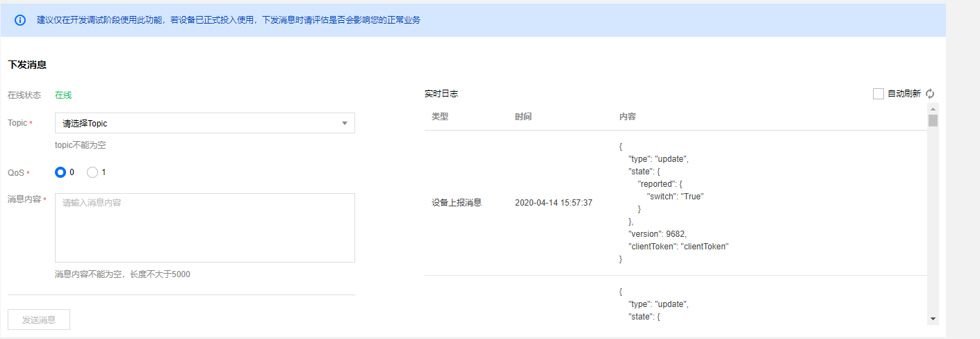Click the "switch": "True" line
This screenshot has height=339, width=980.
tap(676, 197)
